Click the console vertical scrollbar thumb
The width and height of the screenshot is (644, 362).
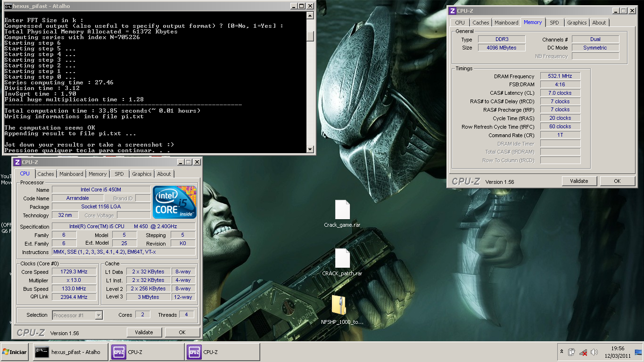tap(310, 36)
